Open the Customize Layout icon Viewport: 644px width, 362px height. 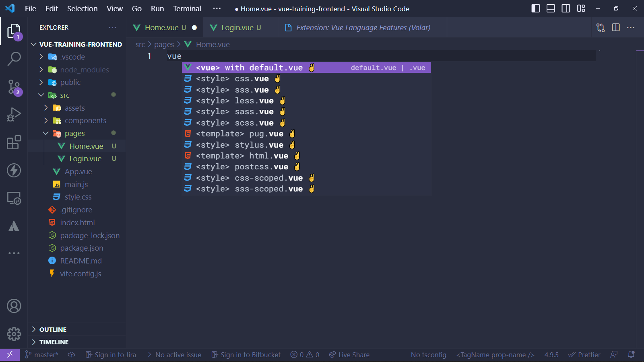point(581,8)
